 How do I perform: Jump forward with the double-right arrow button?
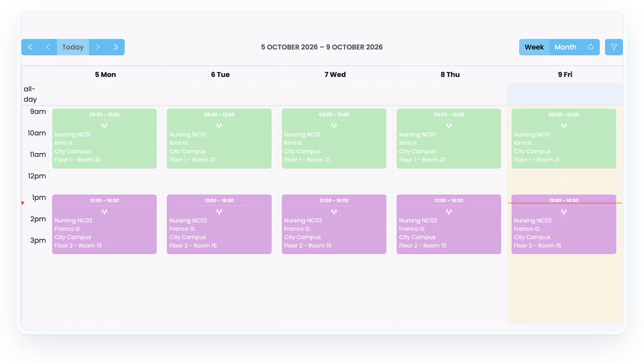(x=116, y=47)
